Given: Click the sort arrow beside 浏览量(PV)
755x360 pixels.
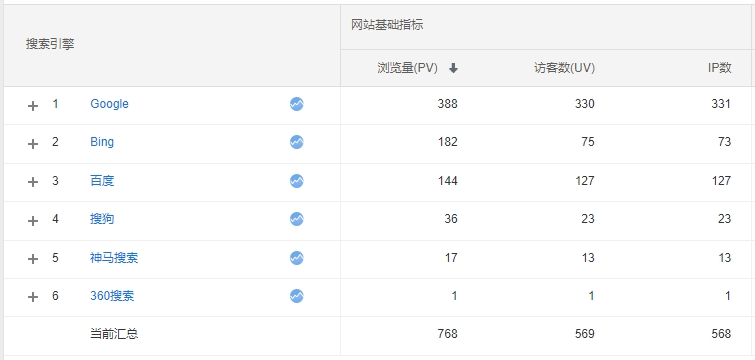Looking at the screenshot, I should pyautogui.click(x=453, y=69).
